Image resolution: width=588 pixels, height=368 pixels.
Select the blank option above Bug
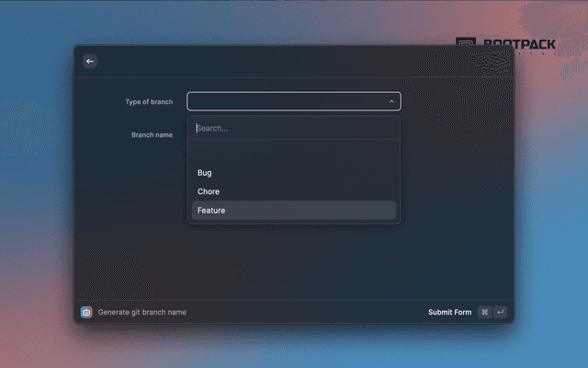(293, 153)
